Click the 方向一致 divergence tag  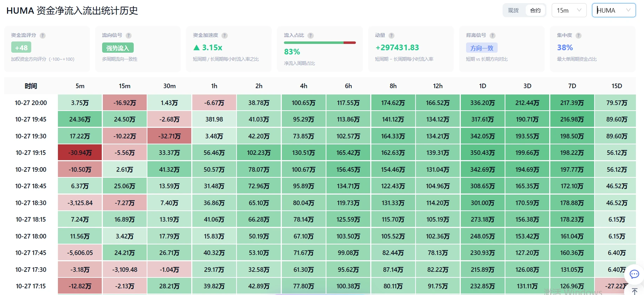point(482,48)
